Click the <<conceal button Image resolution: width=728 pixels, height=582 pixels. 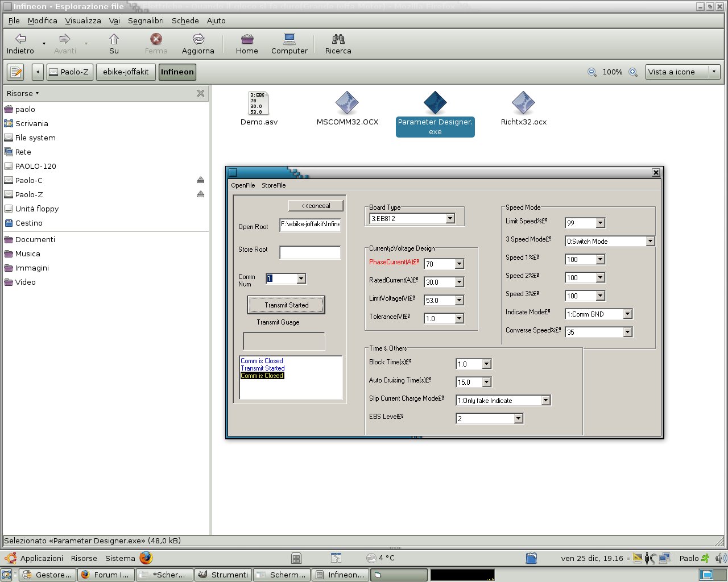(316, 206)
